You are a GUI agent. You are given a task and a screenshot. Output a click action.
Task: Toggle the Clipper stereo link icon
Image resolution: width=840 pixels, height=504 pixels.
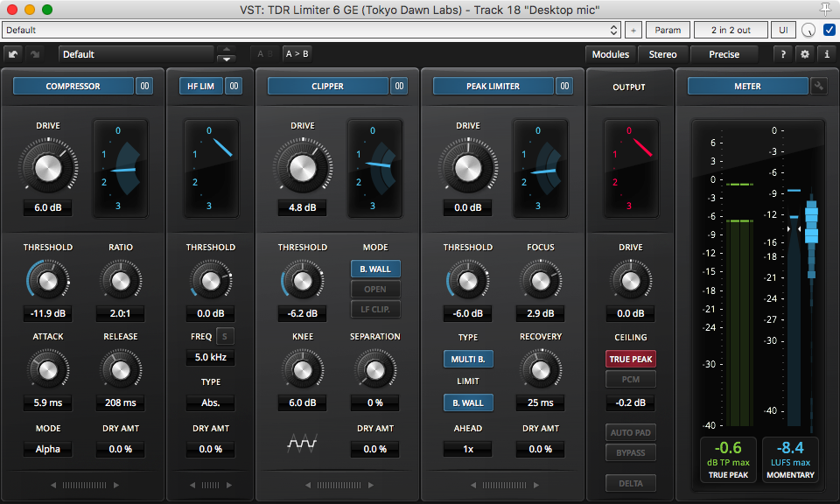pos(399,86)
